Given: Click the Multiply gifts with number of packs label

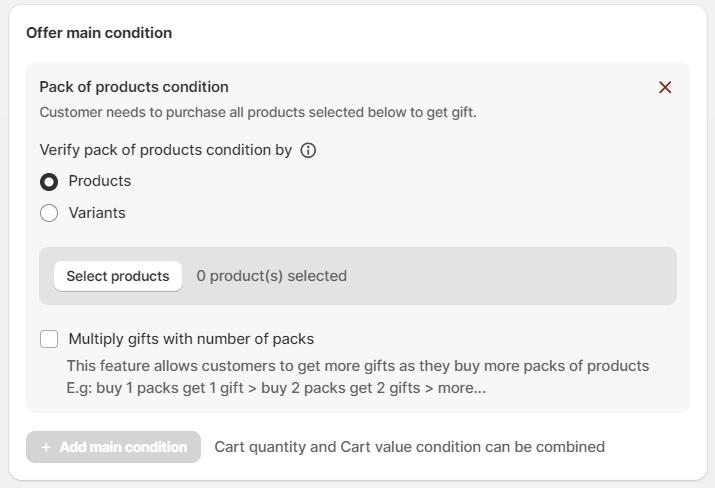Looking at the screenshot, I should coord(191,339).
